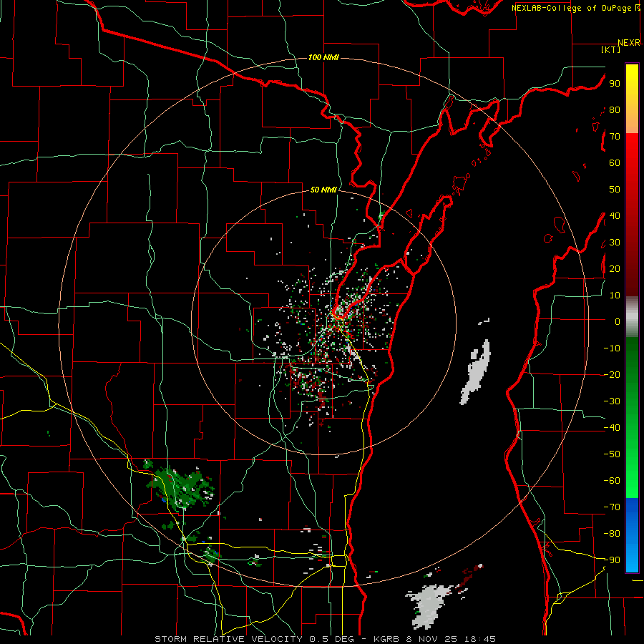
Task: Select the 50 value on velocity scale
Action: tap(615, 190)
